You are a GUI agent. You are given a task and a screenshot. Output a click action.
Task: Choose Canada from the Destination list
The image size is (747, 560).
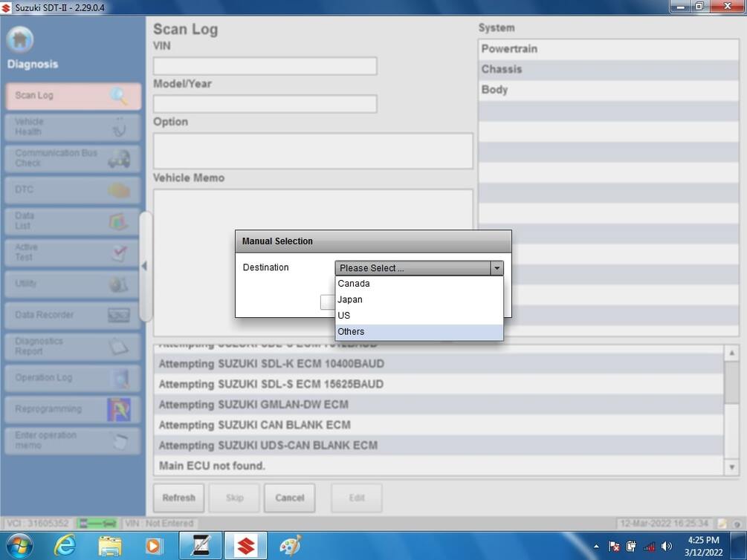point(419,284)
